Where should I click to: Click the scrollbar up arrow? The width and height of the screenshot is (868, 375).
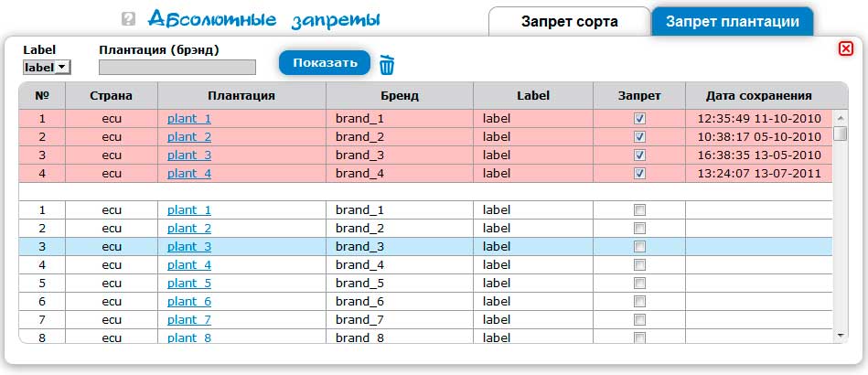click(841, 117)
